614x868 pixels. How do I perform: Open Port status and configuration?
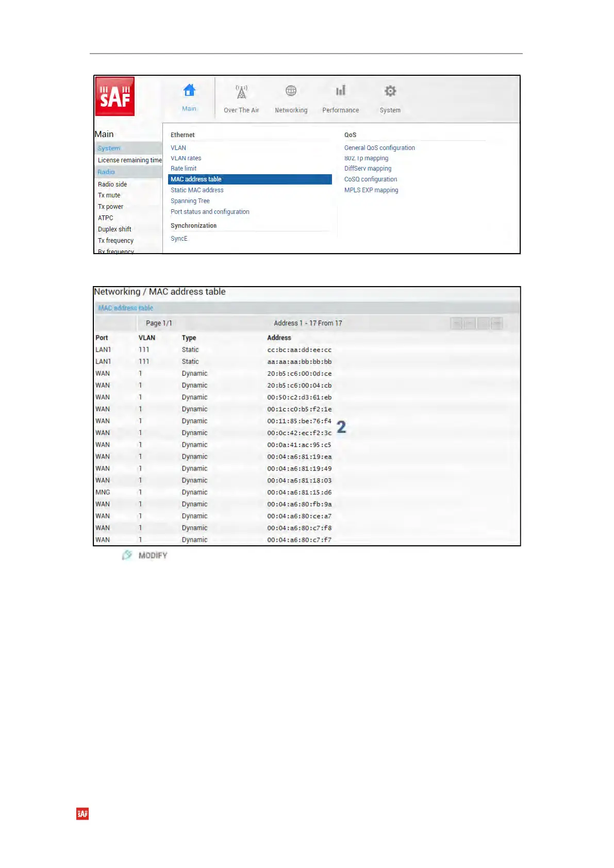click(x=210, y=212)
